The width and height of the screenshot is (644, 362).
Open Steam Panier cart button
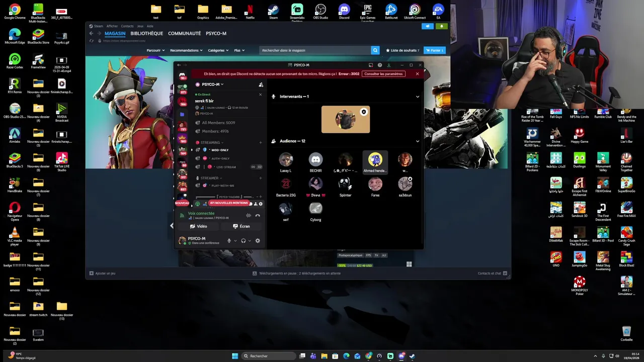click(x=435, y=50)
